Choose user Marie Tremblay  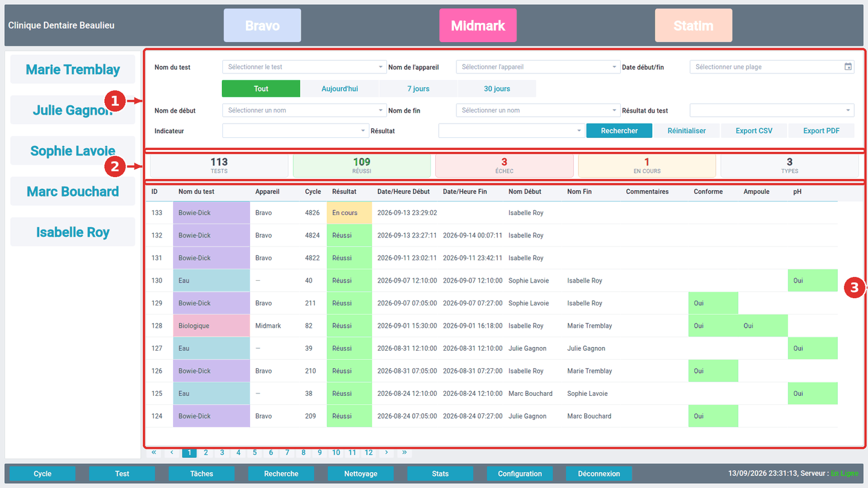pyautogui.click(x=73, y=69)
